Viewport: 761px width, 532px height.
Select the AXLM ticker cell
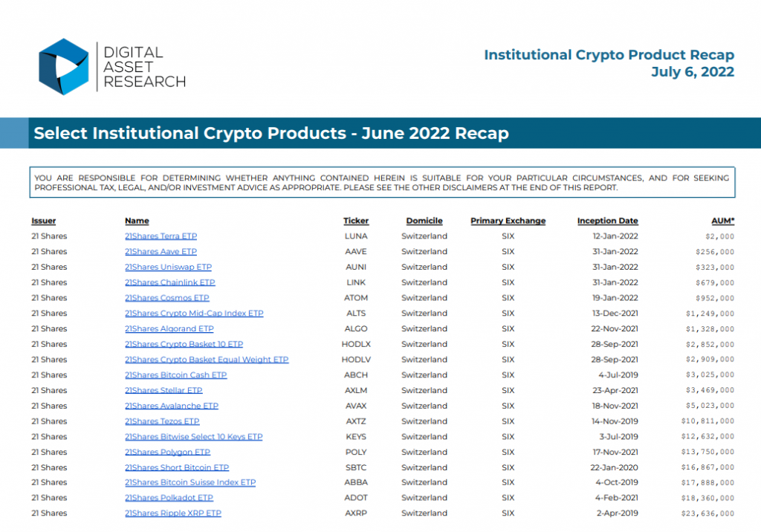coord(356,391)
